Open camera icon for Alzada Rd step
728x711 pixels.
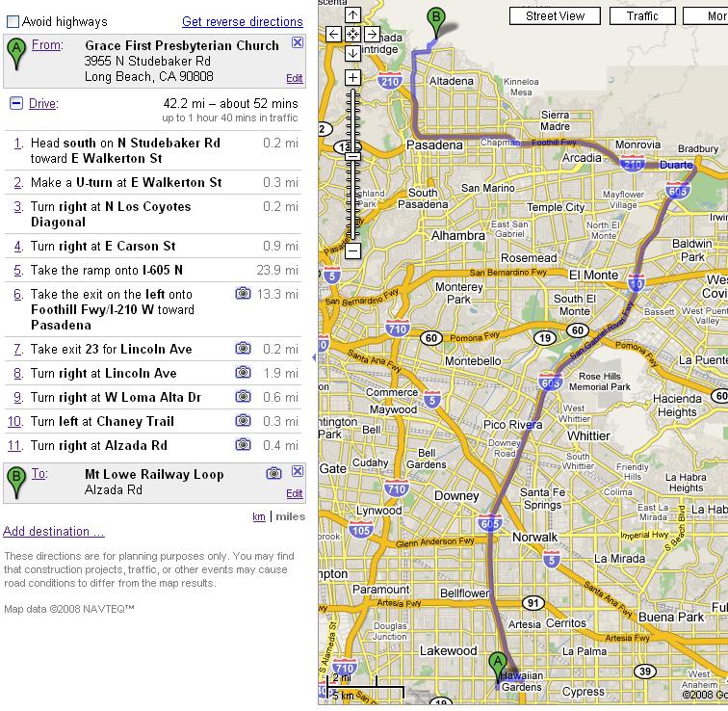tap(243, 445)
